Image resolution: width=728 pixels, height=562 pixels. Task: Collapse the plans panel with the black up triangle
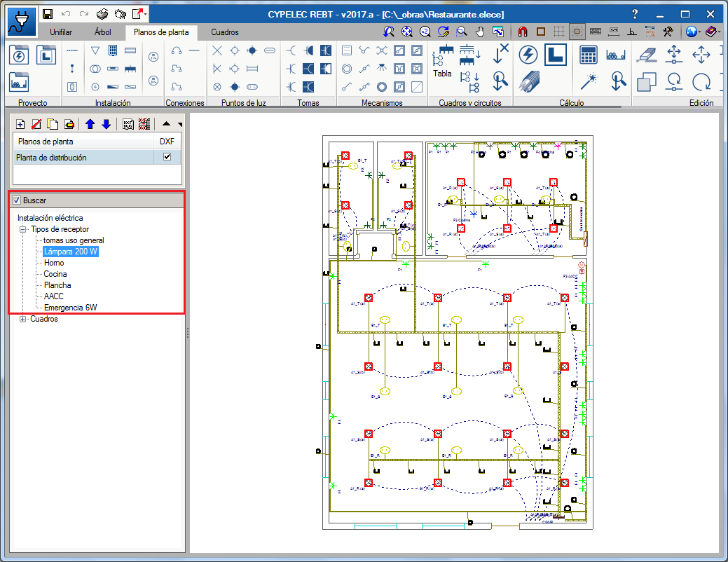166,123
